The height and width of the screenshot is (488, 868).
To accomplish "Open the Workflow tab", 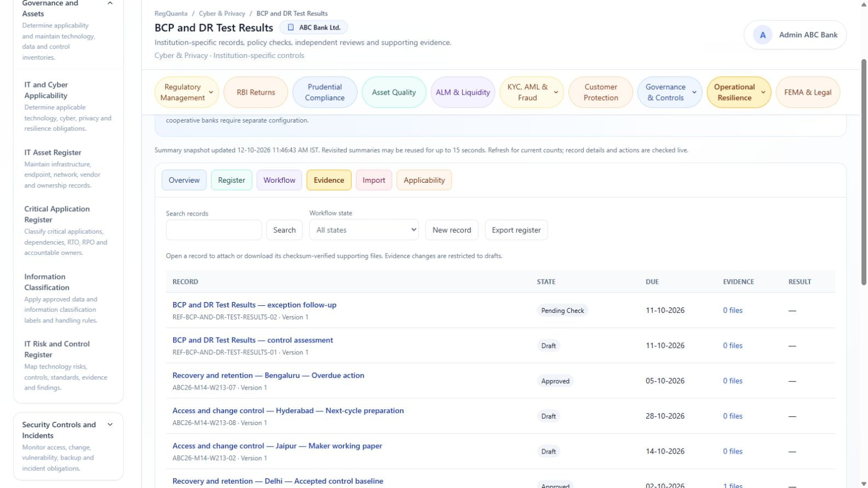I will click(x=279, y=180).
